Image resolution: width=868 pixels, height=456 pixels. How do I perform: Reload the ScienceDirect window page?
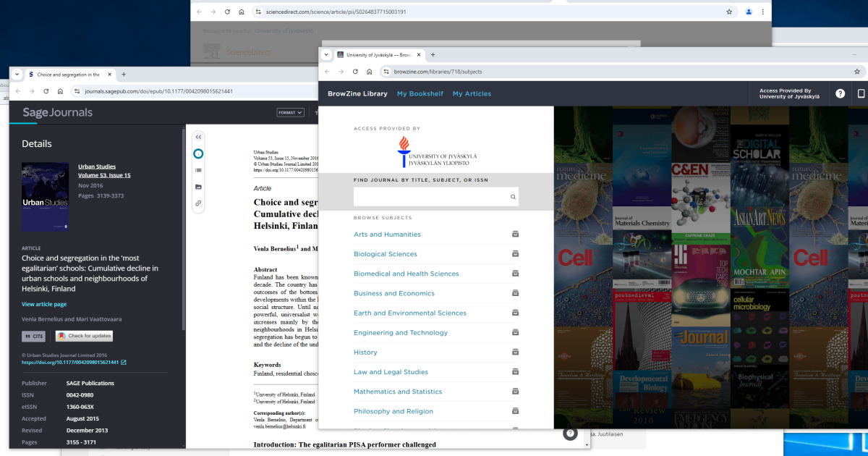click(x=227, y=12)
